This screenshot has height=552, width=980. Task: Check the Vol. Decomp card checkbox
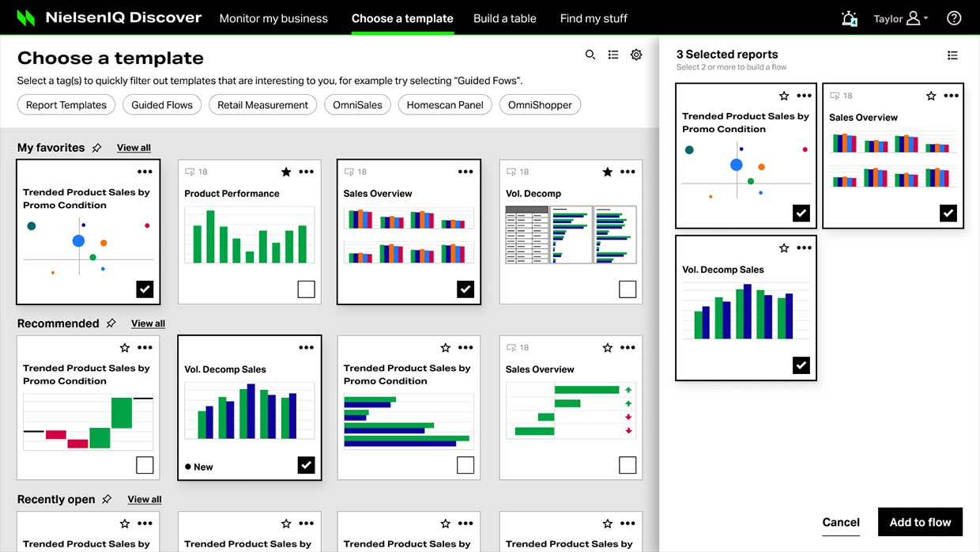(628, 289)
